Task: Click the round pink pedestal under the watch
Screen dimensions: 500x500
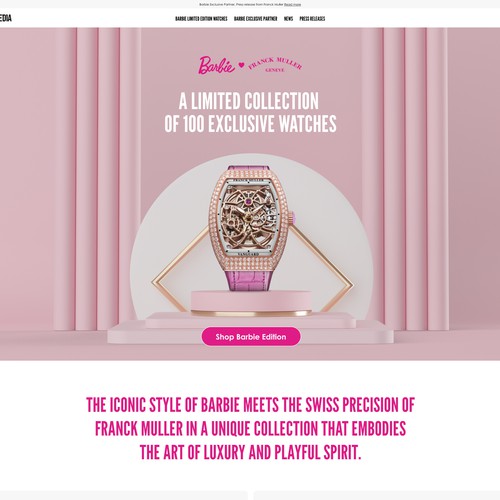Action: point(251,303)
